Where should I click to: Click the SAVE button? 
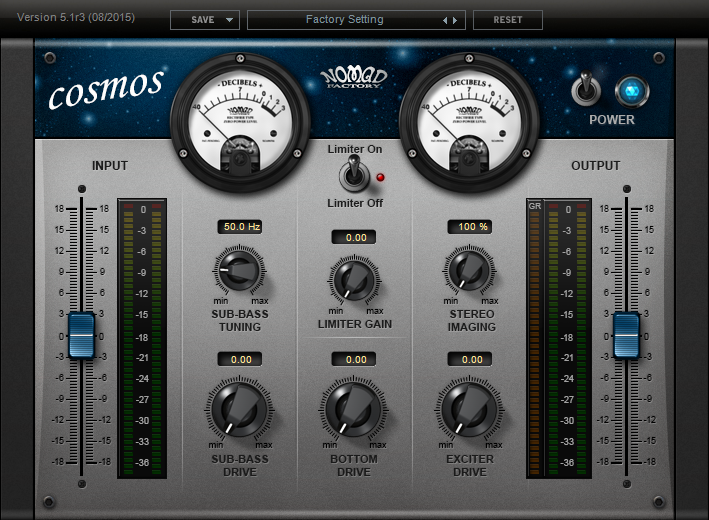pyautogui.click(x=203, y=20)
